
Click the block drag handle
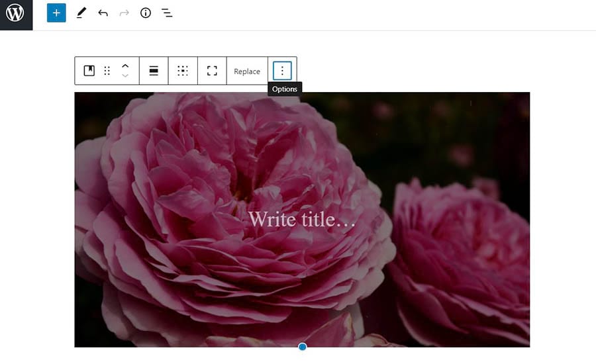click(x=107, y=71)
